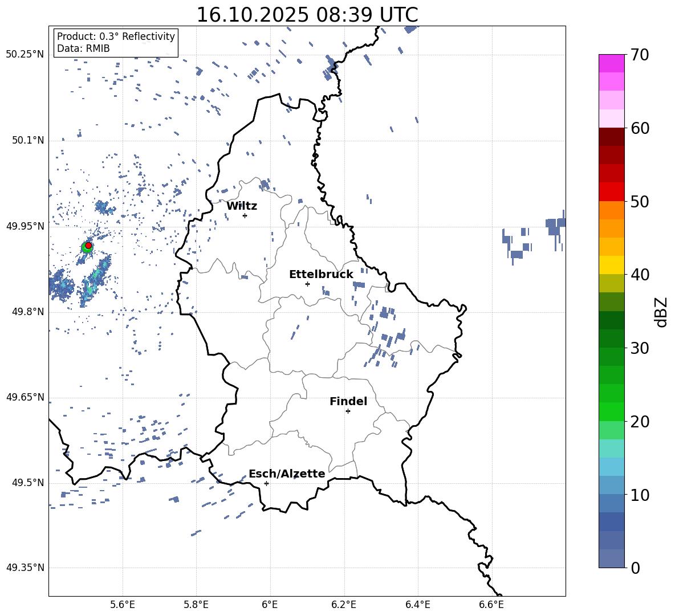The image size is (675, 616).
Task: Select the Wiltz city label
Action: click(x=242, y=206)
